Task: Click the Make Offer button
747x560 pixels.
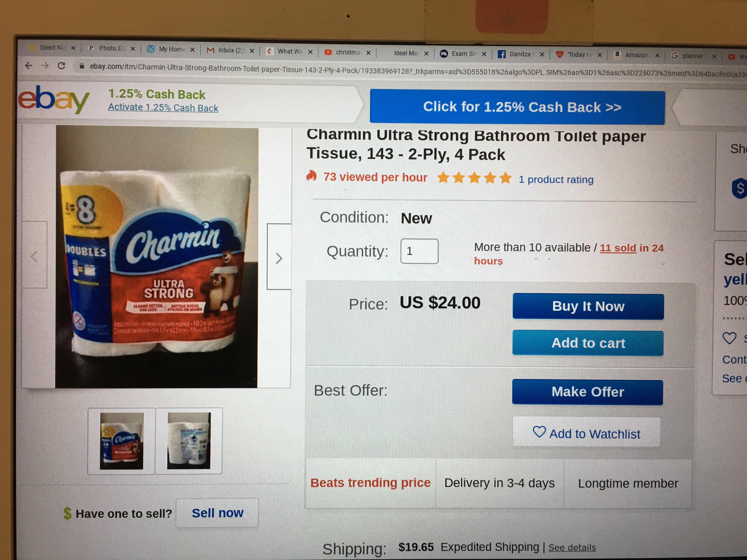Action: (587, 392)
